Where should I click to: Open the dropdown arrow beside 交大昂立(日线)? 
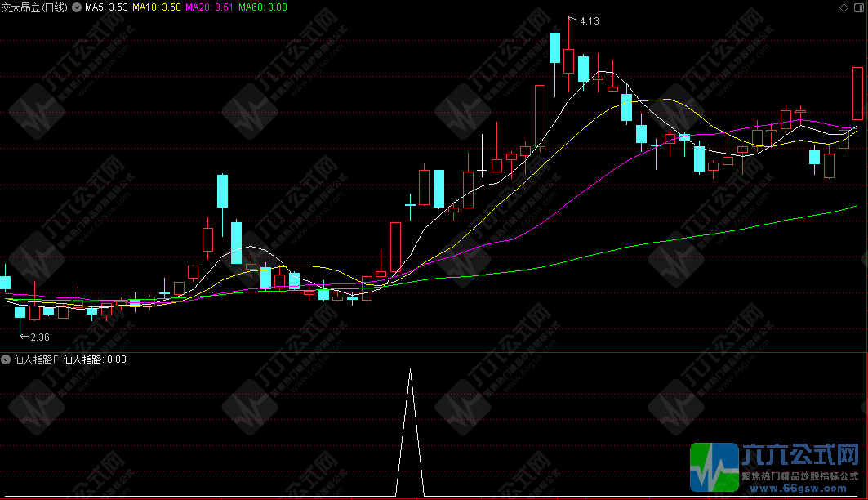(x=77, y=7)
